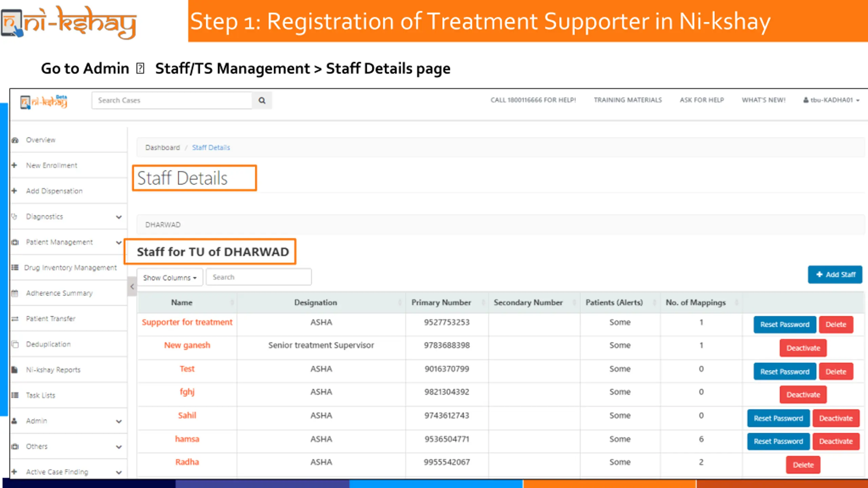Click the Active Case Finding plus icon
Viewport: 868px width, 488px height.
[14, 471]
